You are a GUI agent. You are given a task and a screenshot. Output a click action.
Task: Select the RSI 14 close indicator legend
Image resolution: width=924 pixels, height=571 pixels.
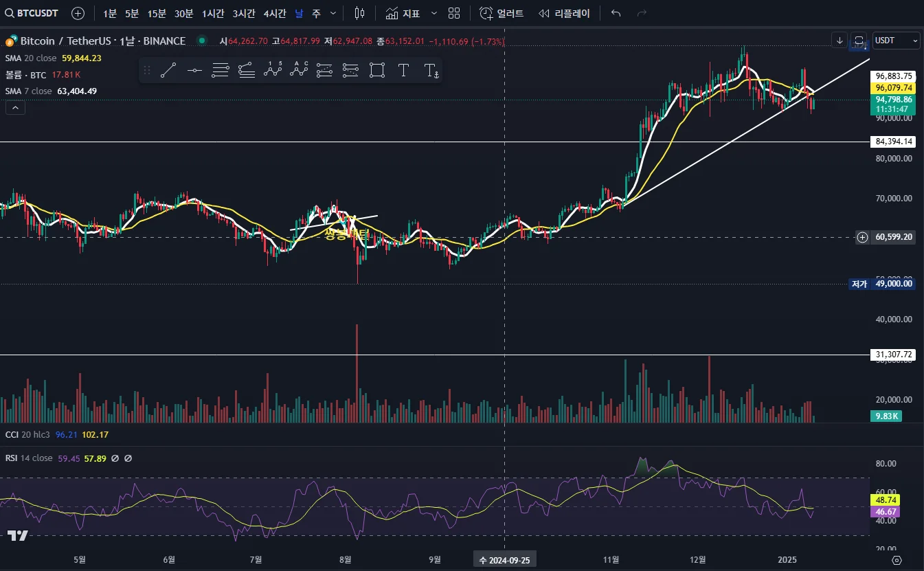click(69, 458)
